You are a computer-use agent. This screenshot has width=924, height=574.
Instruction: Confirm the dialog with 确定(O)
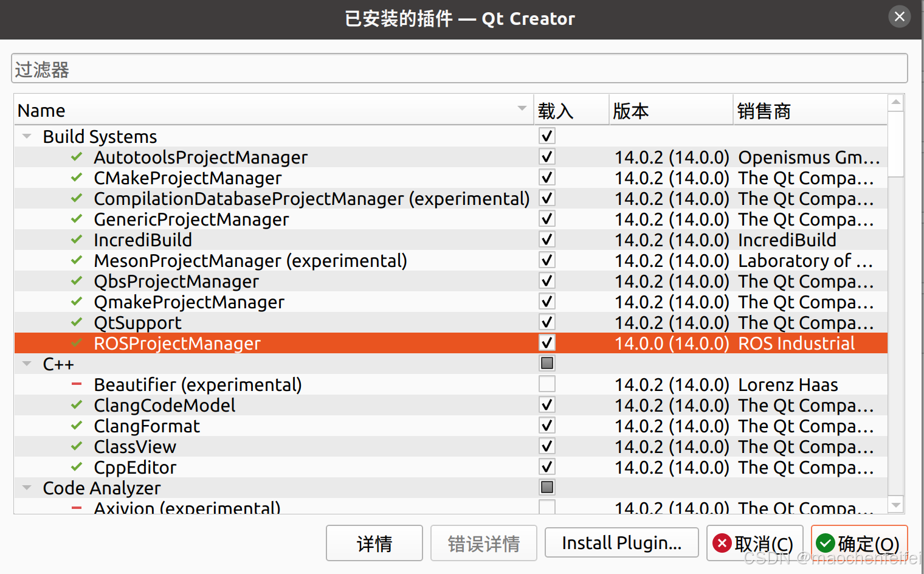point(859,543)
